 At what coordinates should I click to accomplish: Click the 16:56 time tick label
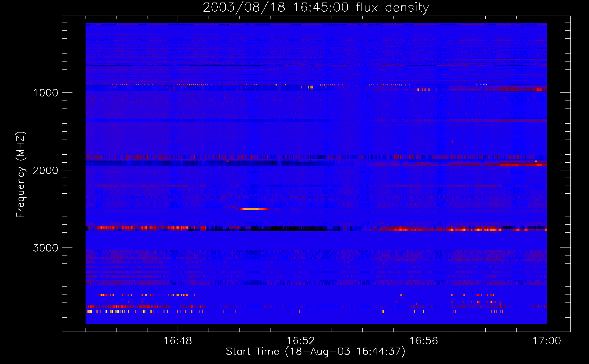pos(424,341)
